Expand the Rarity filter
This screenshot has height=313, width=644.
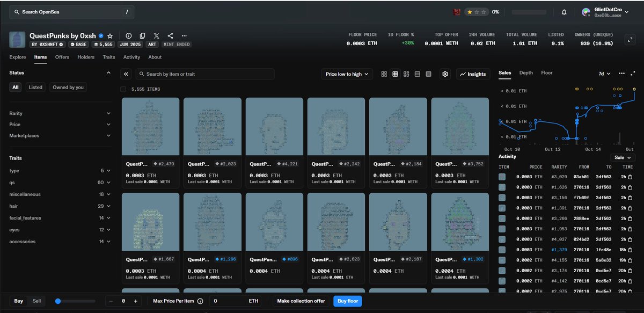click(x=60, y=113)
